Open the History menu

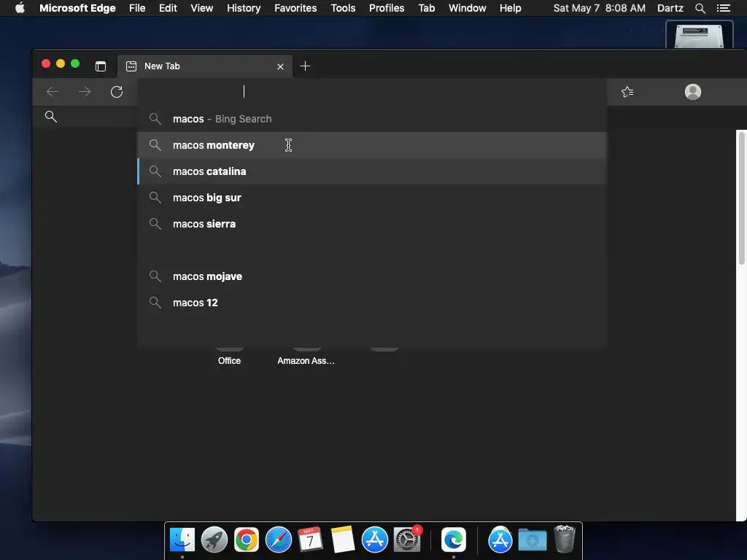tap(244, 8)
